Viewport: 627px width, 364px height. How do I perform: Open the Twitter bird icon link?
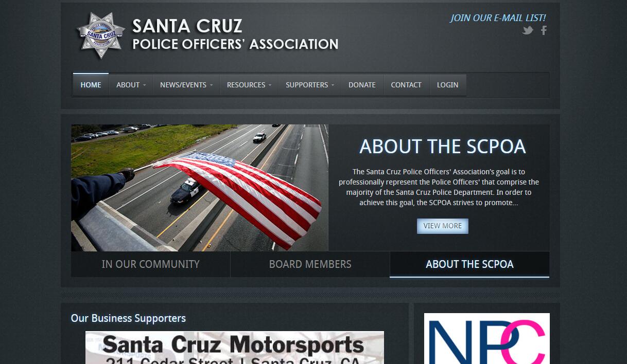(528, 30)
